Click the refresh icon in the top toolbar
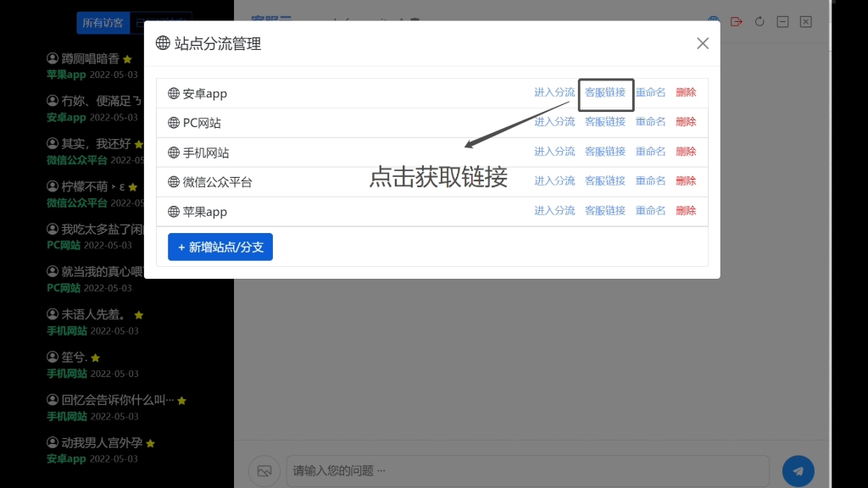This screenshot has height=488, width=868. click(x=759, y=21)
